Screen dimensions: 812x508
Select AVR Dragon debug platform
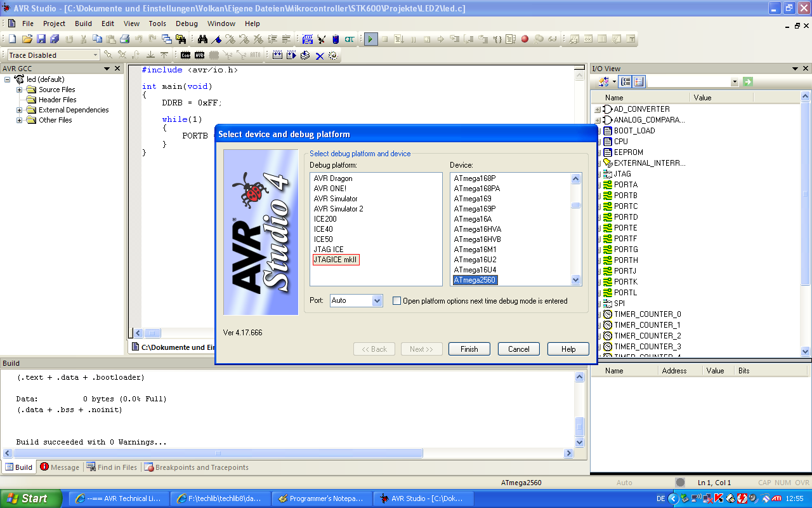click(333, 178)
